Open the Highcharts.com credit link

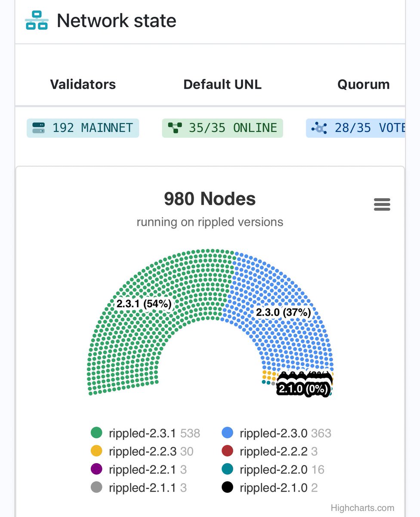(x=362, y=508)
